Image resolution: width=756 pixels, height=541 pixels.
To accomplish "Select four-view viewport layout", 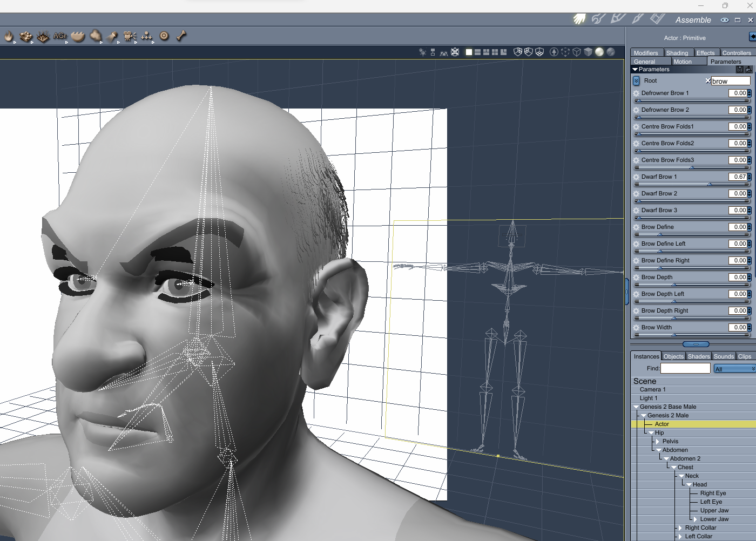I will [495, 52].
